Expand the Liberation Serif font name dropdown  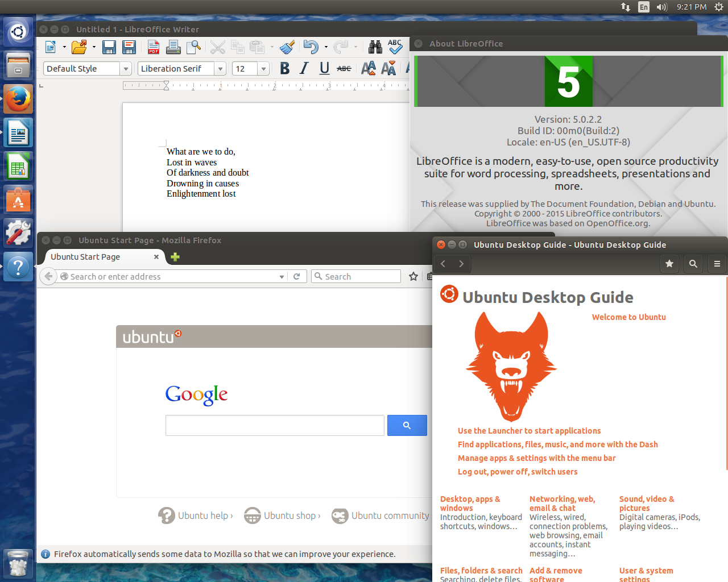click(x=220, y=69)
